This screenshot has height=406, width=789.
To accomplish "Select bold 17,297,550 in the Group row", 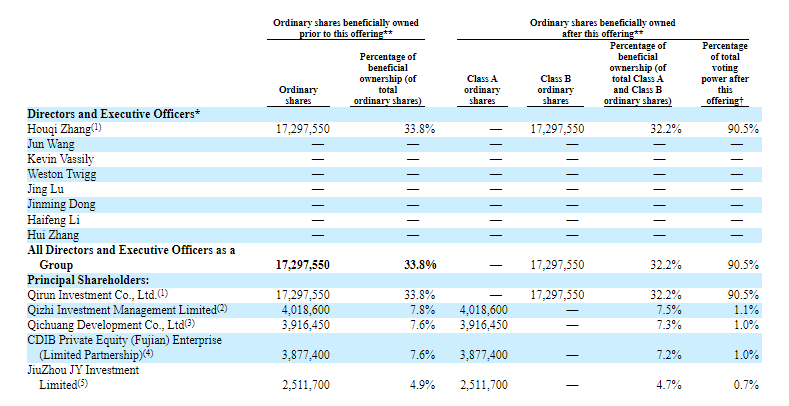I will click(303, 265).
